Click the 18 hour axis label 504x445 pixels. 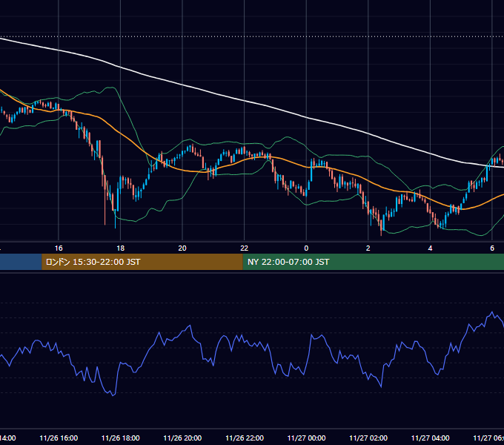[121, 248]
